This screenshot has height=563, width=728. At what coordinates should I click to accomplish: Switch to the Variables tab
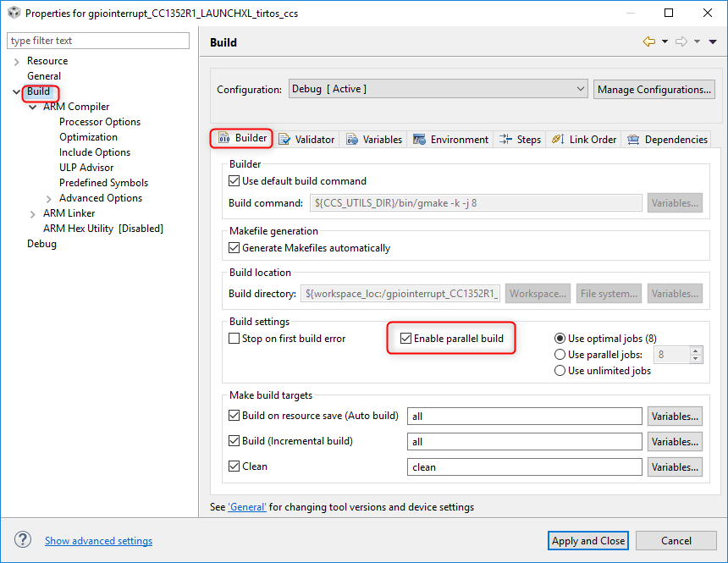pyautogui.click(x=374, y=140)
